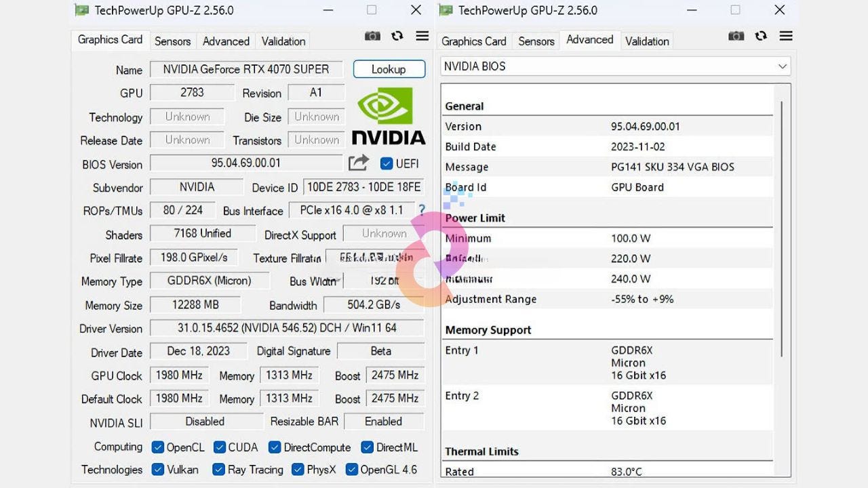This screenshot has width=868, height=488.
Task: Switch to Sensors tab in left window
Action: click(172, 41)
